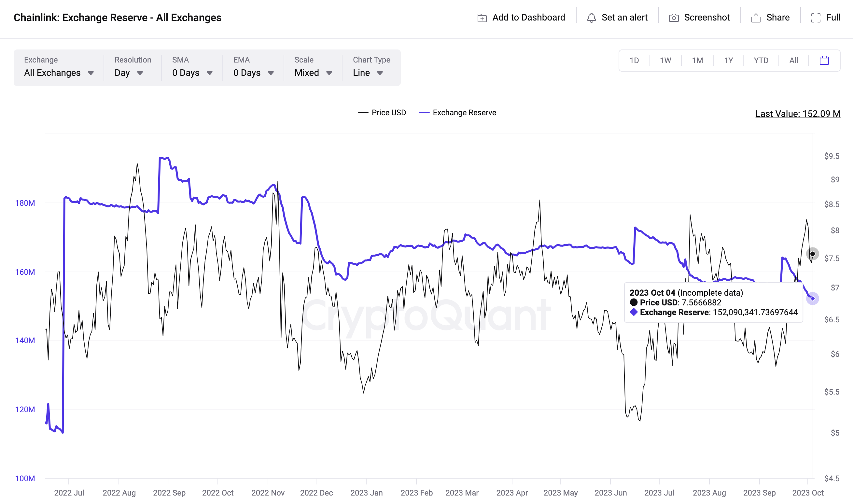The image size is (853, 504).
Task: Click the Share label
Action: pyautogui.click(x=777, y=17)
